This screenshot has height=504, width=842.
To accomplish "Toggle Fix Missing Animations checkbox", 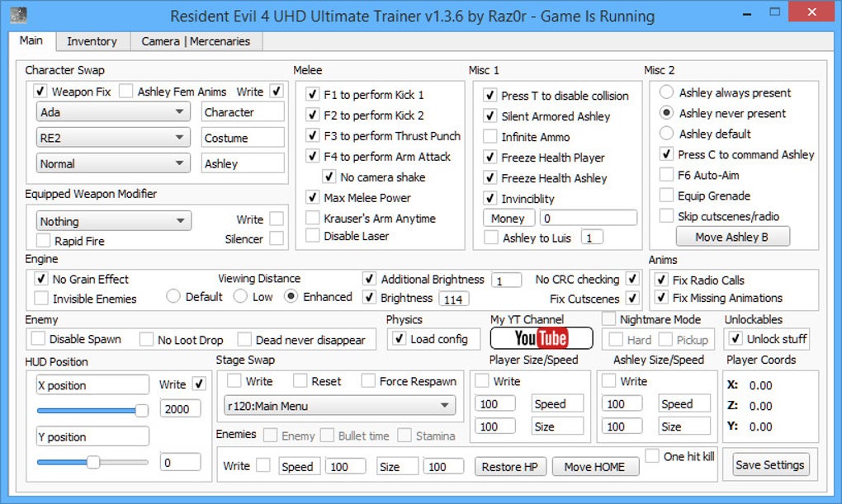I will point(661,297).
